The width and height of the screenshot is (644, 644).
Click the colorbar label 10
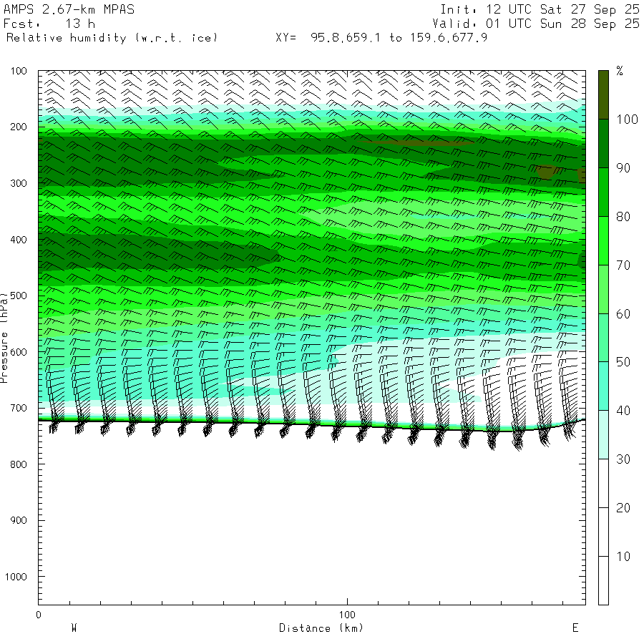coord(623,557)
